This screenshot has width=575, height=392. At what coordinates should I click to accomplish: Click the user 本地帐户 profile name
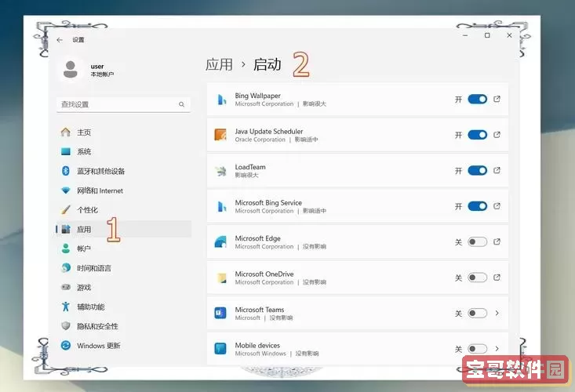coord(102,70)
